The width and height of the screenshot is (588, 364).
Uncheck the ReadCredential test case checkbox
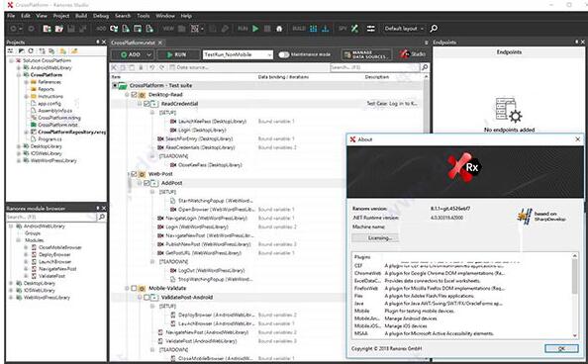[147, 104]
